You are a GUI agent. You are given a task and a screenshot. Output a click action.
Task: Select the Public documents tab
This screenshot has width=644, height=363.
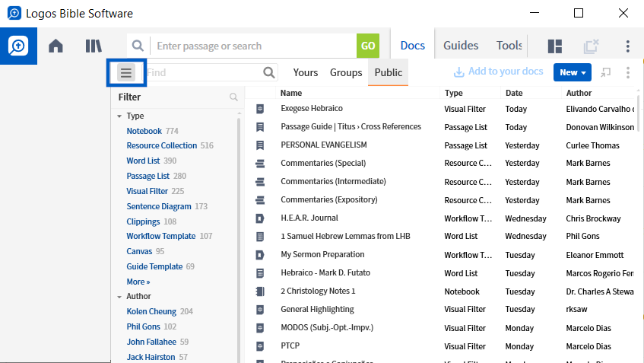(x=388, y=73)
